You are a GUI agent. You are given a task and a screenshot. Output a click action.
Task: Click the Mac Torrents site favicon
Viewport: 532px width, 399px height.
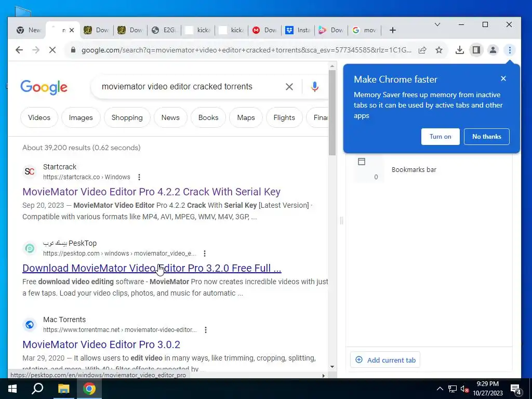pyautogui.click(x=30, y=325)
